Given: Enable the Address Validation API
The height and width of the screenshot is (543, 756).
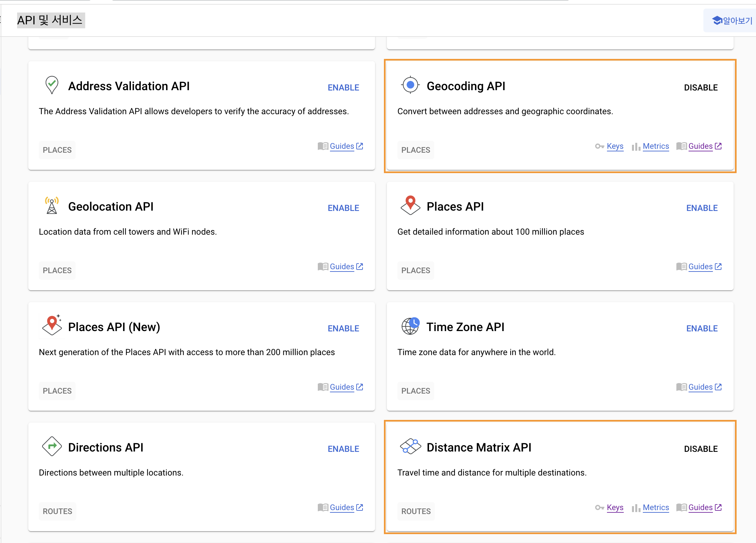Looking at the screenshot, I should pos(343,88).
